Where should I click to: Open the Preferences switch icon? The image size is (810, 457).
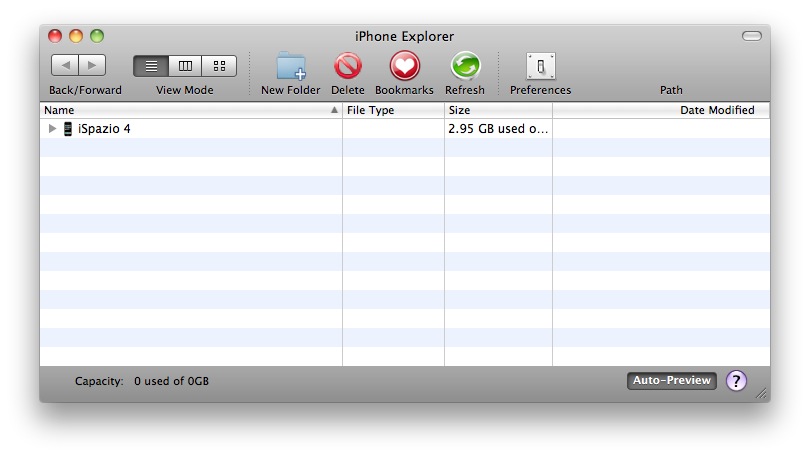tap(540, 67)
